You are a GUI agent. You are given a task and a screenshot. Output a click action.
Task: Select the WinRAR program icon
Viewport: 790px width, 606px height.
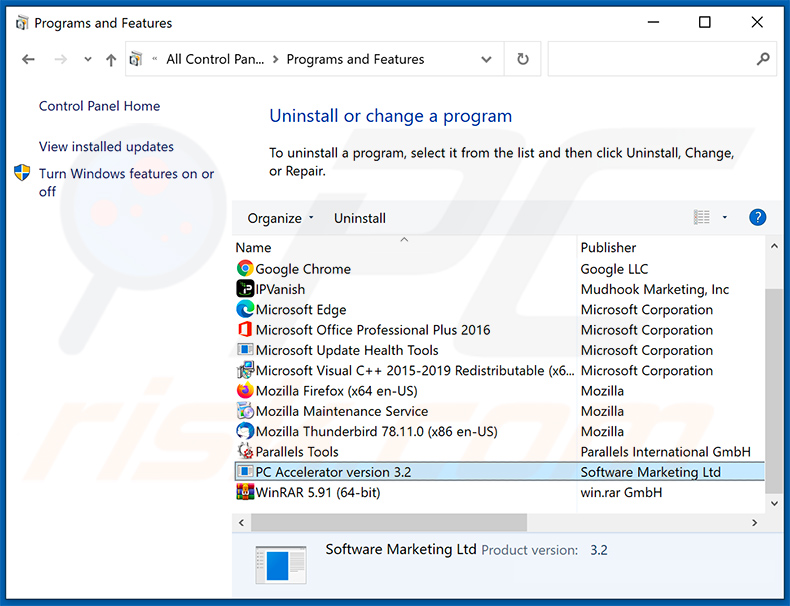pos(245,492)
